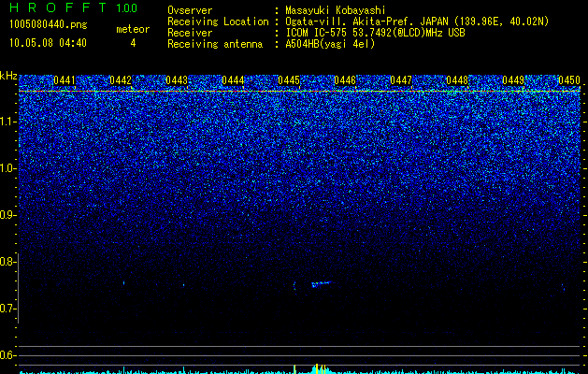Click the meteor count value 4
Viewport: 588px width, 374px height.
tap(133, 43)
